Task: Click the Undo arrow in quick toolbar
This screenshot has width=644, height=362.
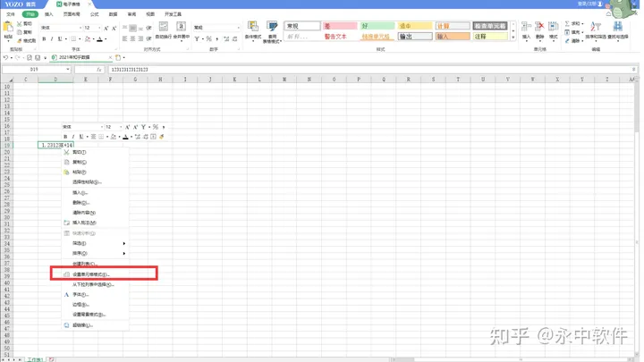Action: point(5,57)
